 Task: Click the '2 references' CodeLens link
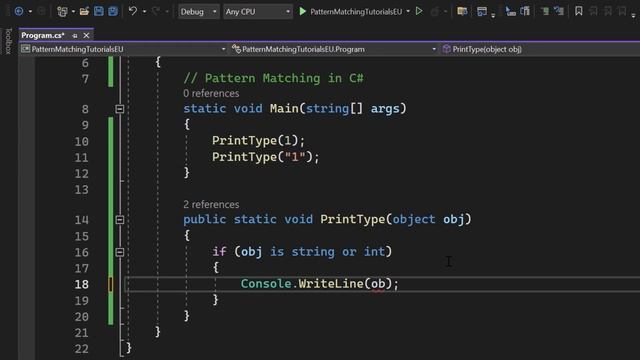pos(211,204)
